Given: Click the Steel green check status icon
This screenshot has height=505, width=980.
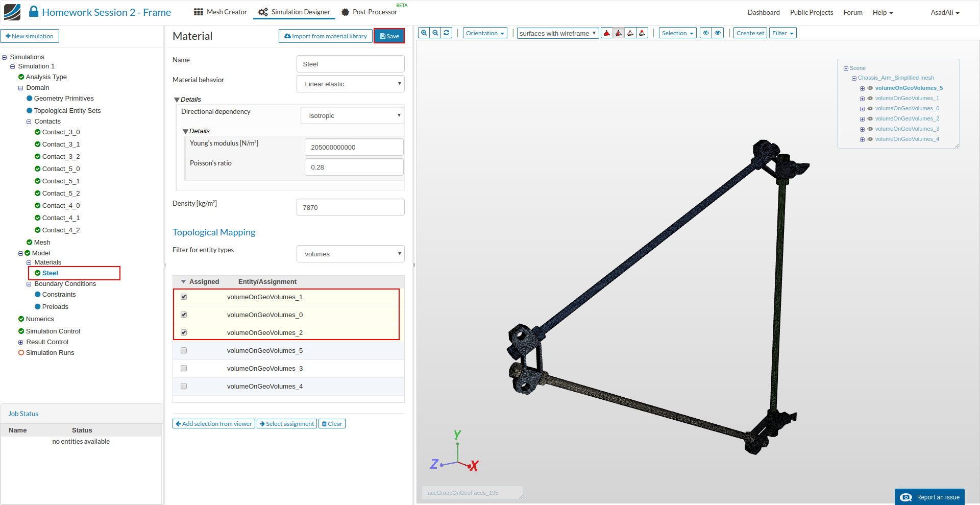Looking at the screenshot, I should (x=38, y=273).
